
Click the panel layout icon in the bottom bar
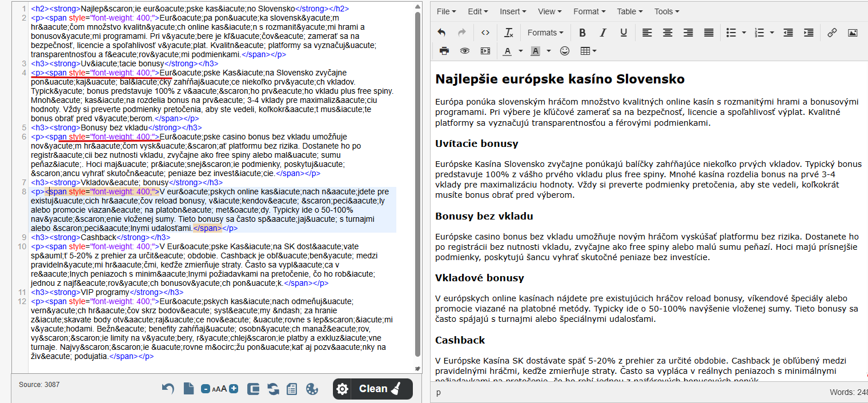(x=254, y=389)
